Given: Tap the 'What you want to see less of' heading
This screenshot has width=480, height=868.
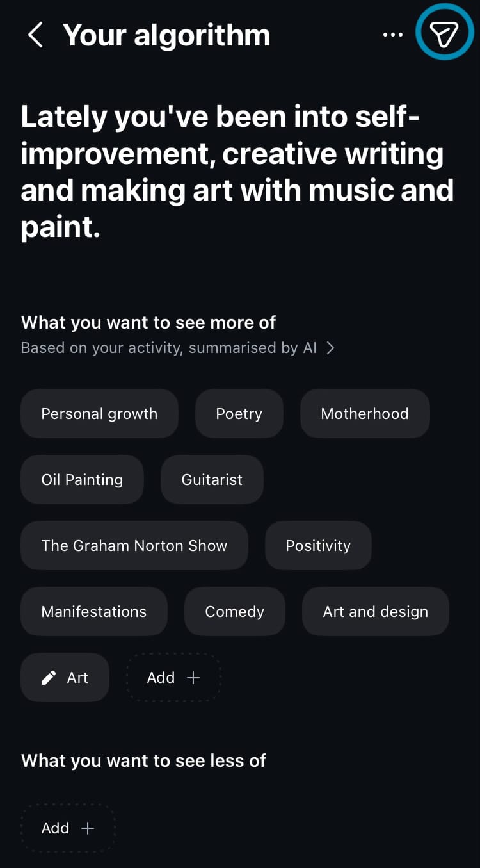Looking at the screenshot, I should tap(143, 760).
